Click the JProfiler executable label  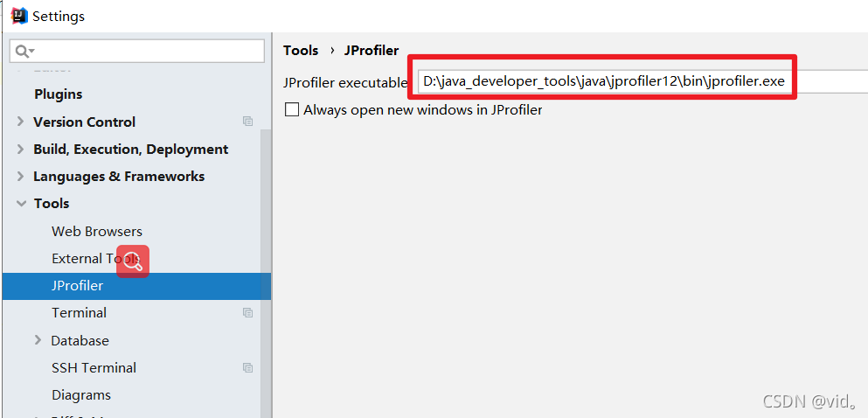point(345,82)
